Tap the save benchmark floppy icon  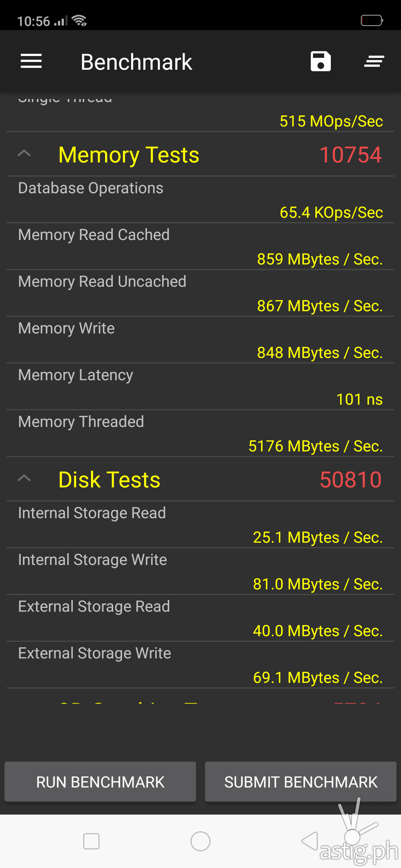point(321,61)
